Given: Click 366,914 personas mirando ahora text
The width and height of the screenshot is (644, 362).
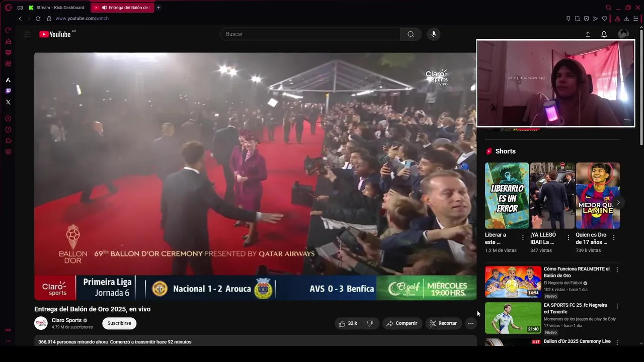Looking at the screenshot, I should [x=73, y=342].
